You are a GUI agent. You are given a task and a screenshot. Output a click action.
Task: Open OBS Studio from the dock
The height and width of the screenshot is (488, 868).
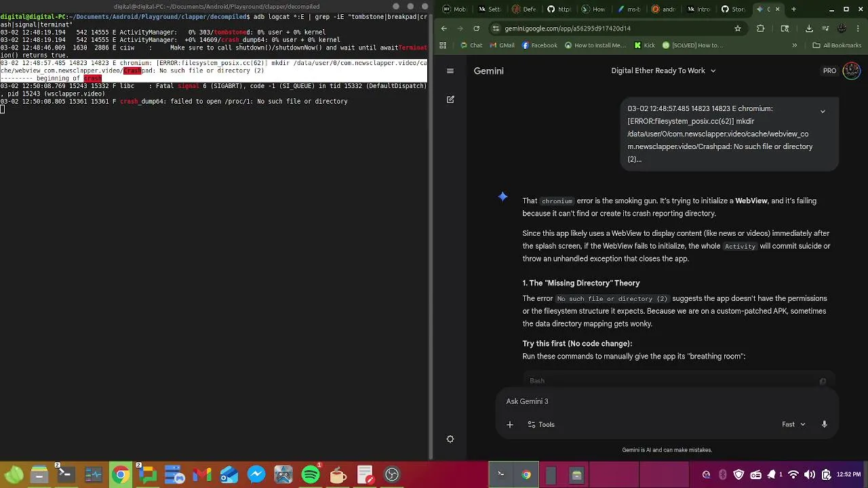pyautogui.click(x=392, y=474)
